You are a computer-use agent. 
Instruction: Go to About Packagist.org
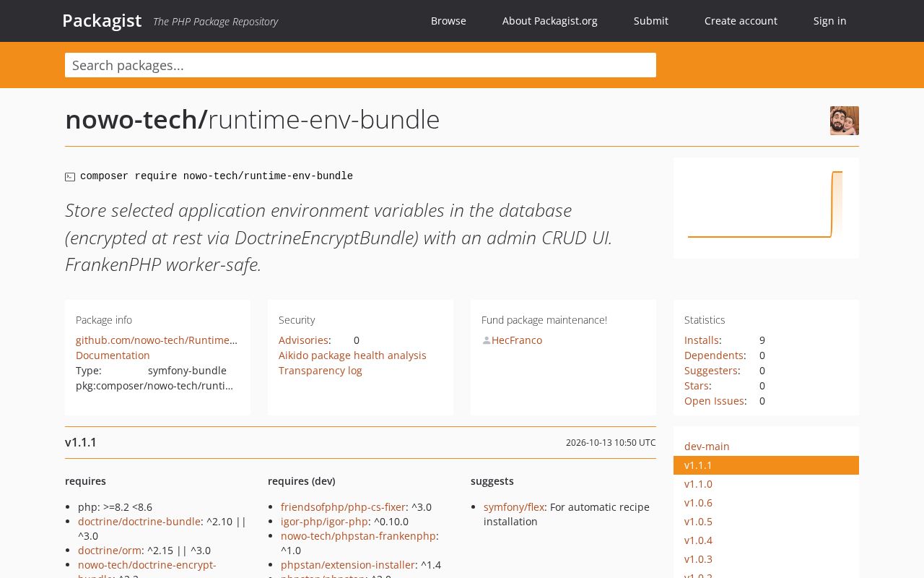point(550,21)
